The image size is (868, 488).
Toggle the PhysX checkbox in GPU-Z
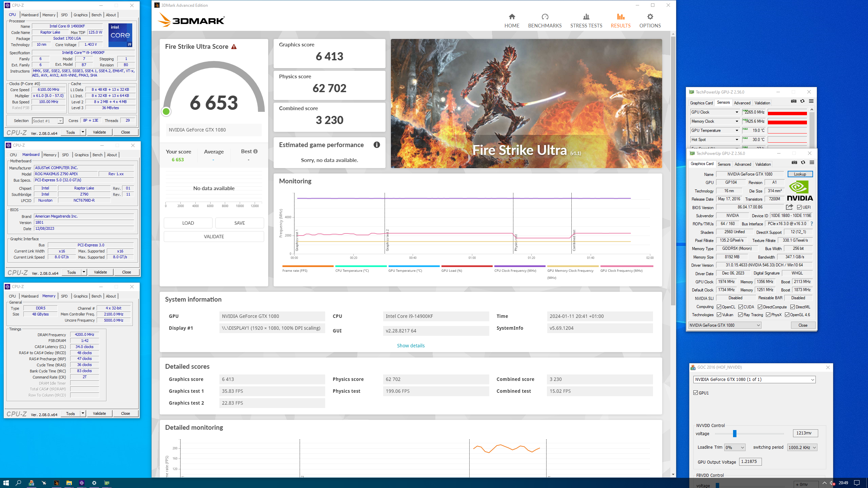pyautogui.click(x=768, y=315)
